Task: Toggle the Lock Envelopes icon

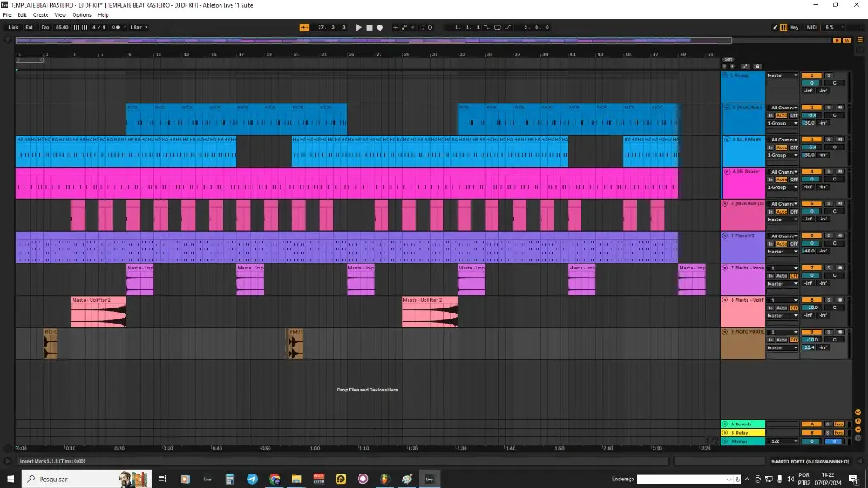Action: coord(757,66)
